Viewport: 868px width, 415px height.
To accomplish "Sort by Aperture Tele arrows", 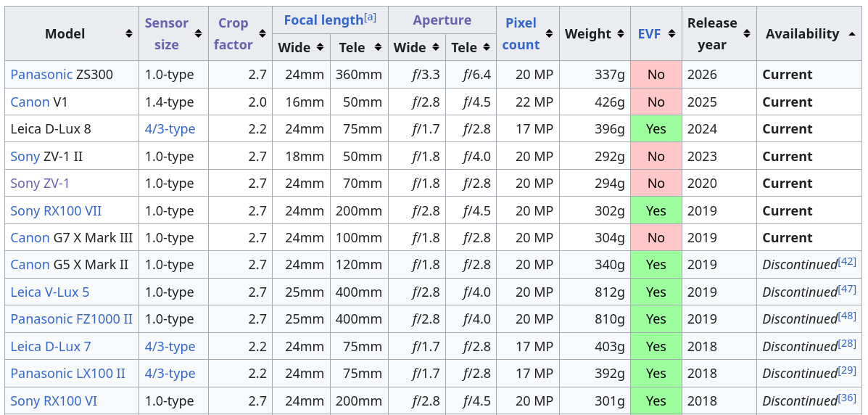I will pyautogui.click(x=487, y=48).
